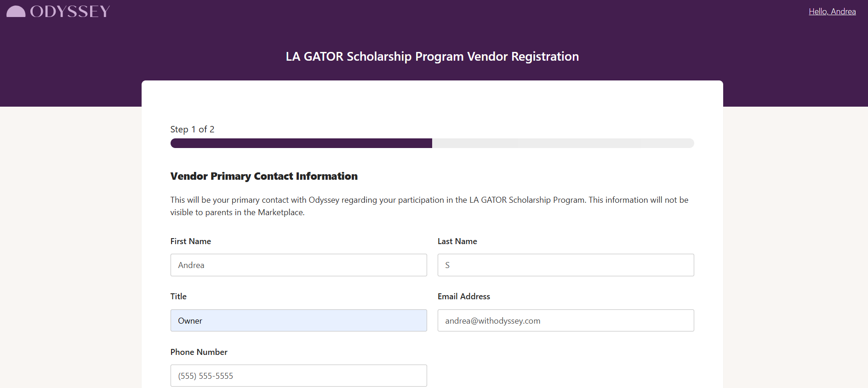Click the Title field label

pyautogui.click(x=178, y=297)
